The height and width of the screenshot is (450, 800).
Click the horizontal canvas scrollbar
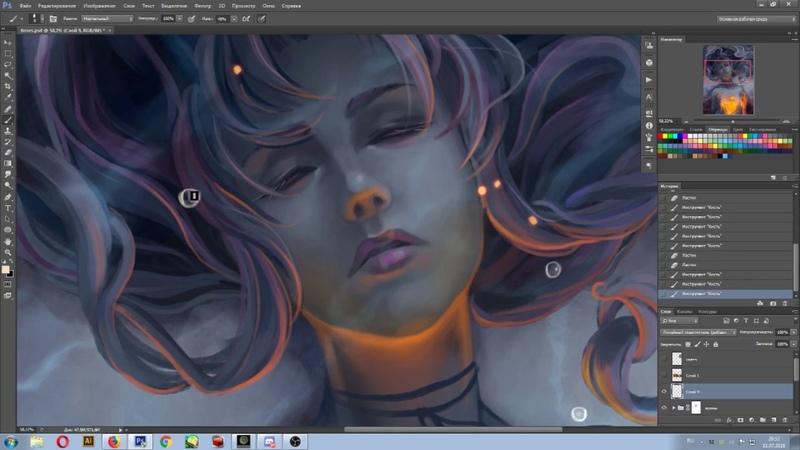pyautogui.click(x=453, y=430)
